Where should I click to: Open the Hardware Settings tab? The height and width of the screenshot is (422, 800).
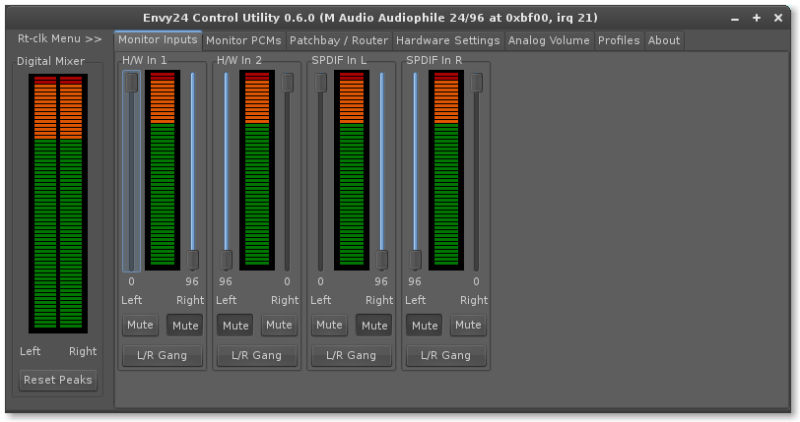point(447,40)
